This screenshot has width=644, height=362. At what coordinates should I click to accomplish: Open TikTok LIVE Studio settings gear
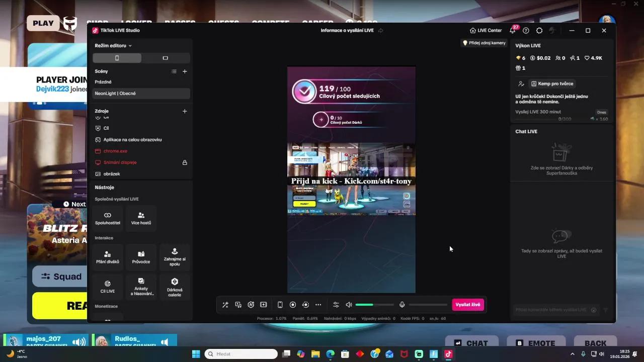539,31
